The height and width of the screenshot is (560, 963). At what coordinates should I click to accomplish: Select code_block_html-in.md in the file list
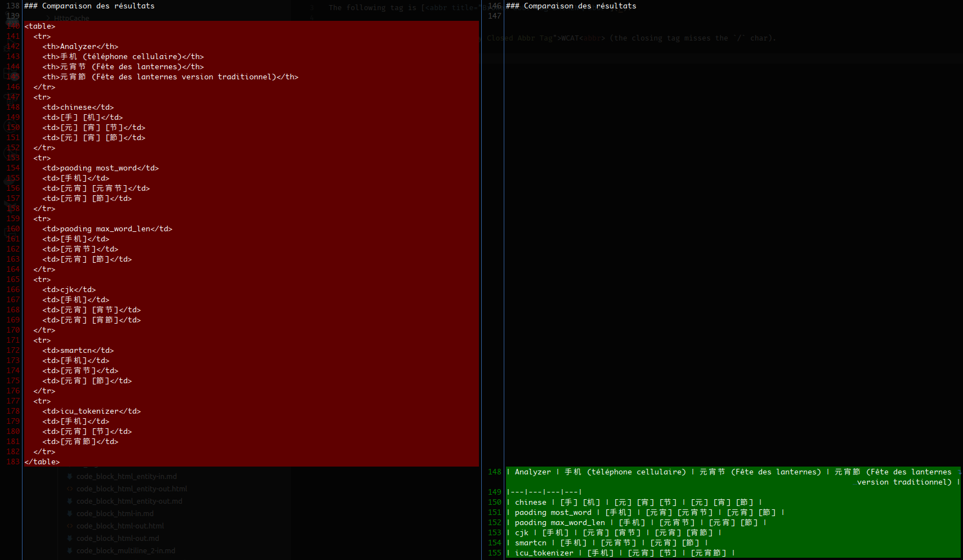(x=115, y=514)
